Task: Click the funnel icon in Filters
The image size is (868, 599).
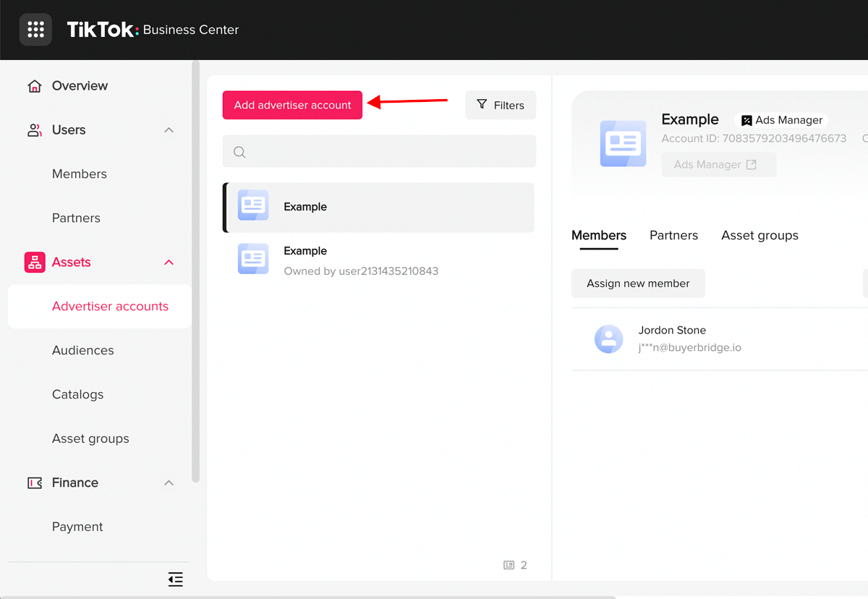Action: [x=482, y=105]
